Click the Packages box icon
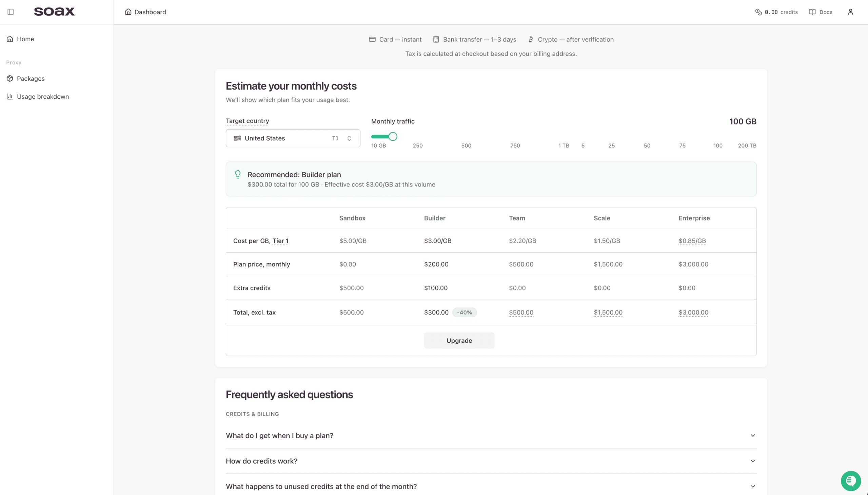868x495 pixels. click(x=10, y=78)
